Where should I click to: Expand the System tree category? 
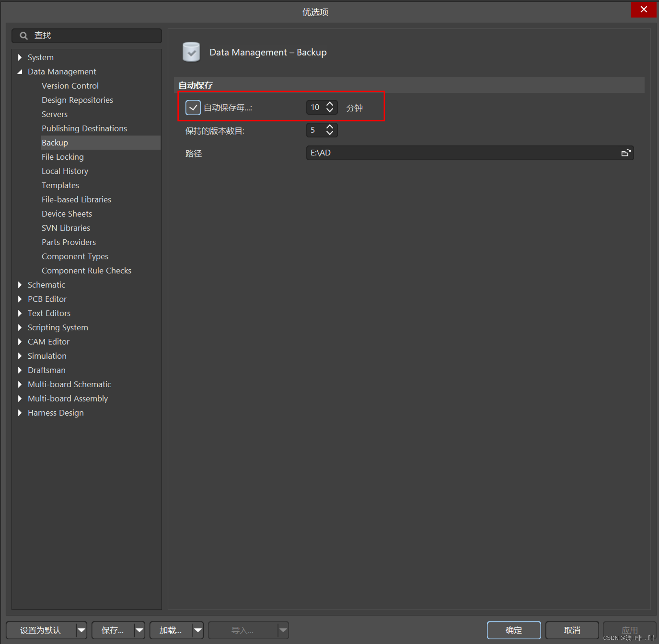tap(20, 57)
